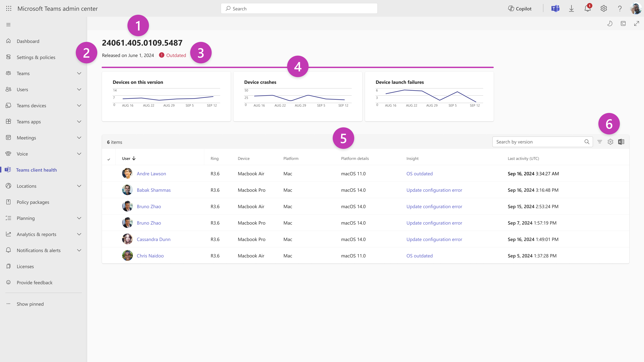Expand the Teams devices section
Viewport: 644px width, 362px height.
(79, 105)
